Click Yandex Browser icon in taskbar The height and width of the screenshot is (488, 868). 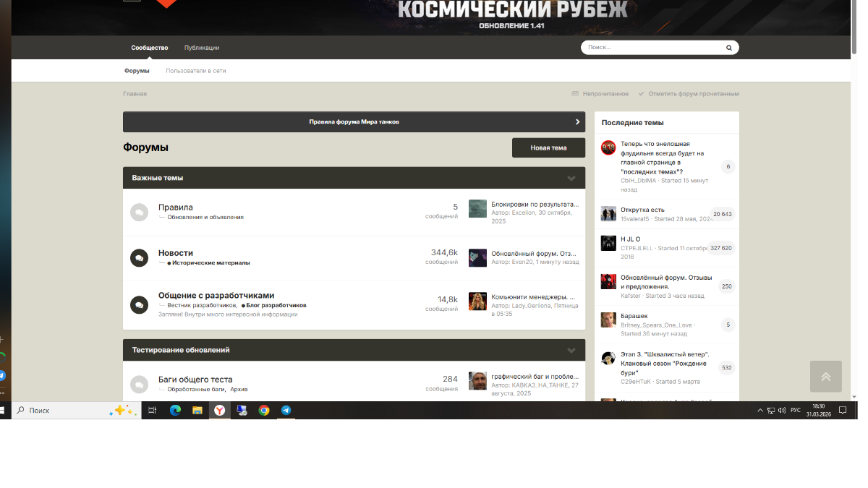[219, 410]
